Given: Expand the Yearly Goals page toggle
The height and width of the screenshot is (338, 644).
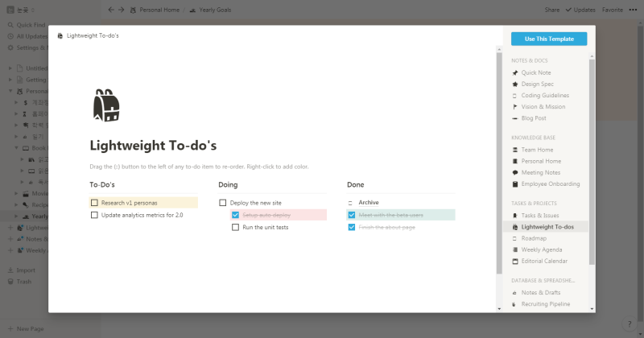Looking at the screenshot, I should pos(16,216).
